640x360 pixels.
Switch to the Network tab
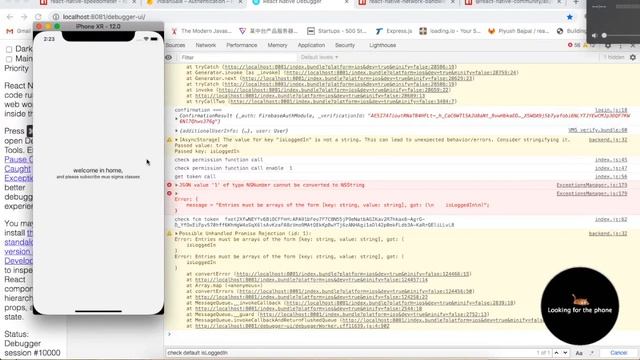point(206,45)
